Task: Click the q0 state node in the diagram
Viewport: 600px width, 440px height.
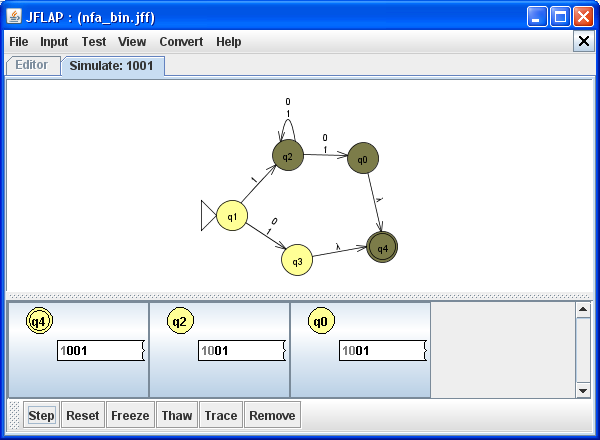Action: pyautogui.click(x=363, y=158)
